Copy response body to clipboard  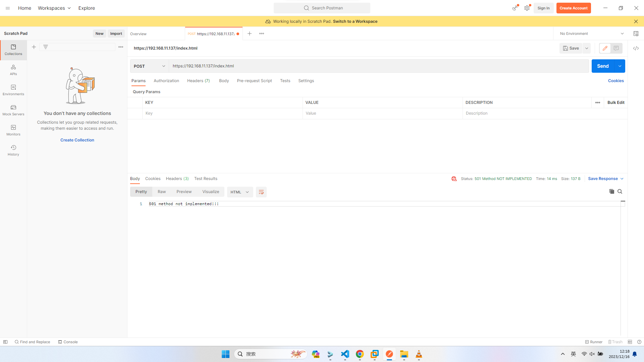tap(611, 191)
